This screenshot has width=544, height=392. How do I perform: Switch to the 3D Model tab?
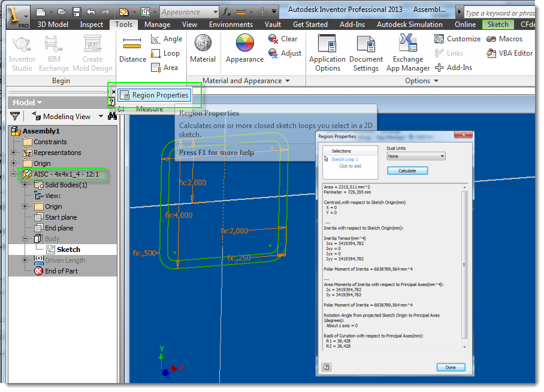point(53,25)
